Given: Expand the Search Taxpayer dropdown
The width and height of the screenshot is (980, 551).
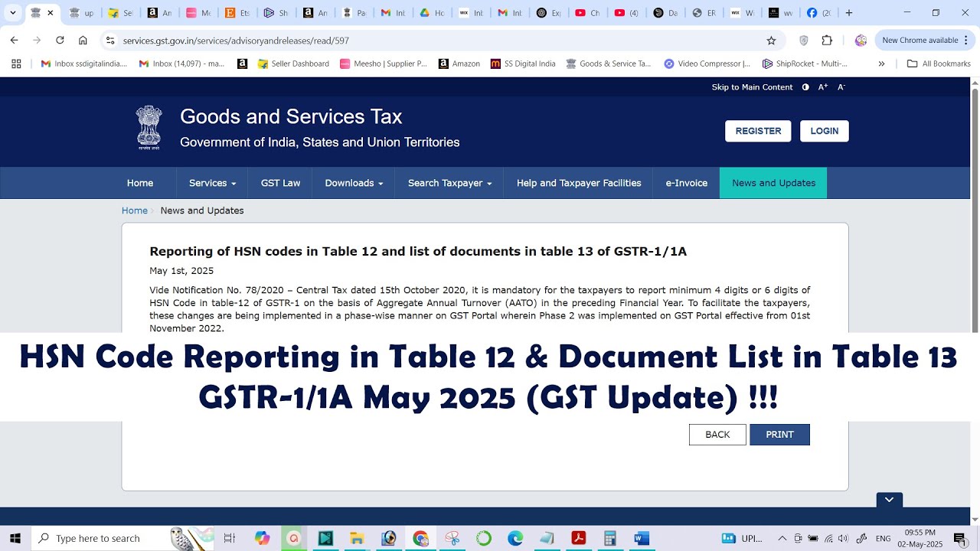Looking at the screenshot, I should 449,183.
